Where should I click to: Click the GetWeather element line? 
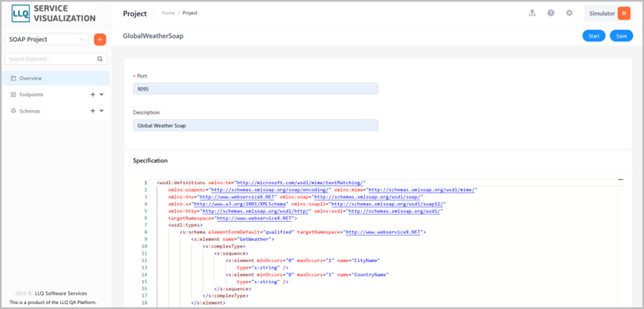coord(232,239)
